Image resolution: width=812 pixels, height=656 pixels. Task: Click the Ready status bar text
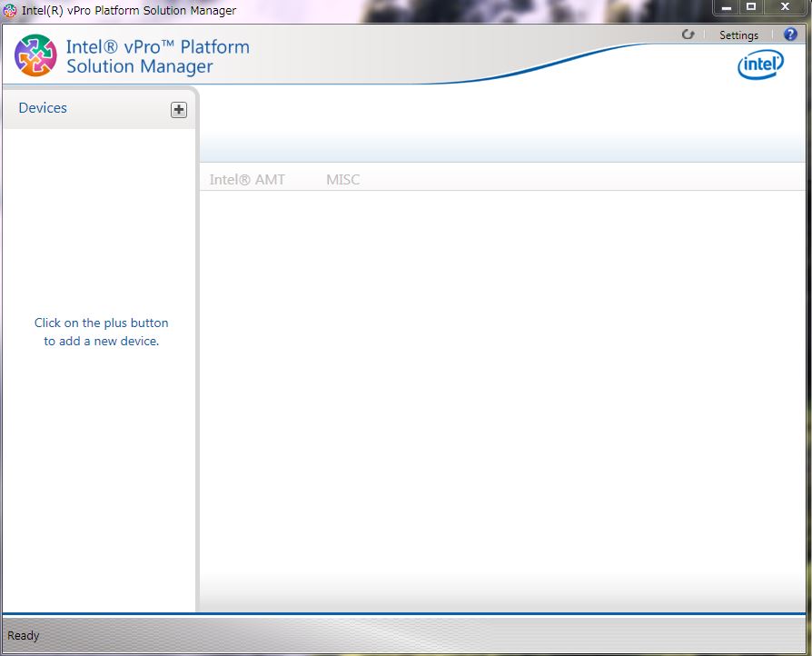click(x=24, y=635)
